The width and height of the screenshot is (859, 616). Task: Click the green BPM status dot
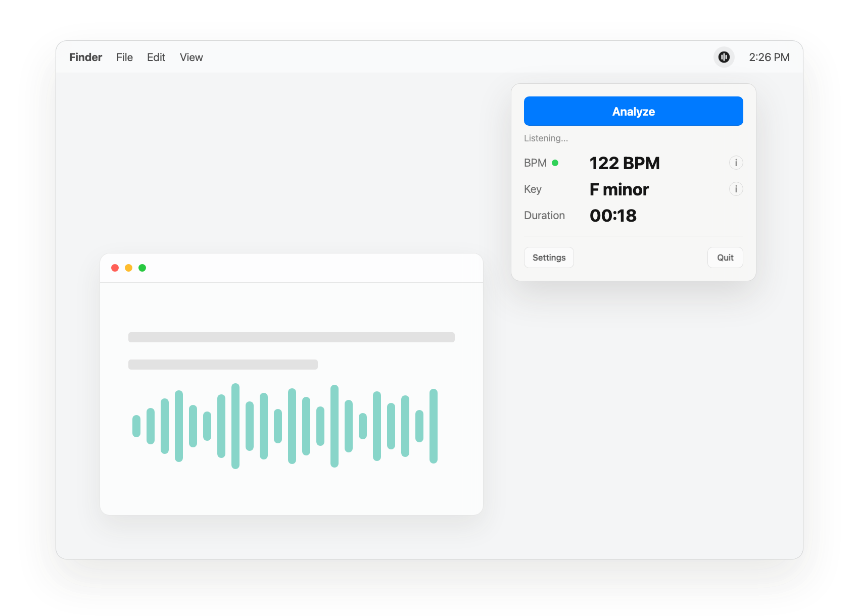[x=555, y=163]
